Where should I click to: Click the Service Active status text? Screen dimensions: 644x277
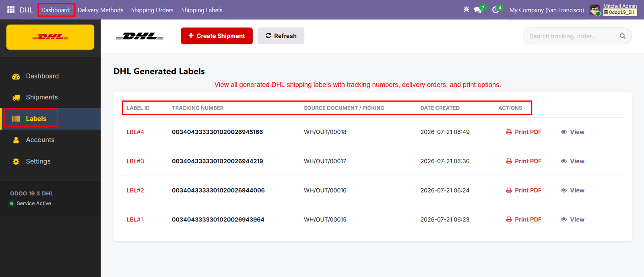(x=34, y=203)
